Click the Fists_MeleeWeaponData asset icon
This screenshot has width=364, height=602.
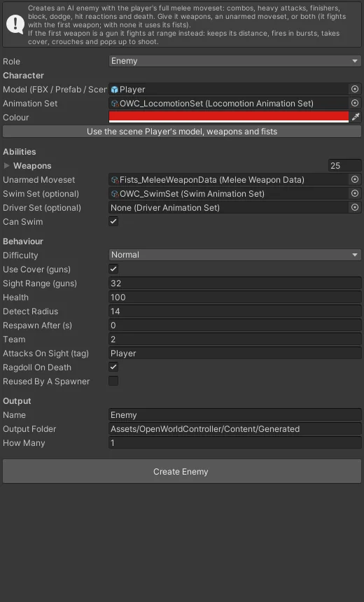click(x=115, y=180)
